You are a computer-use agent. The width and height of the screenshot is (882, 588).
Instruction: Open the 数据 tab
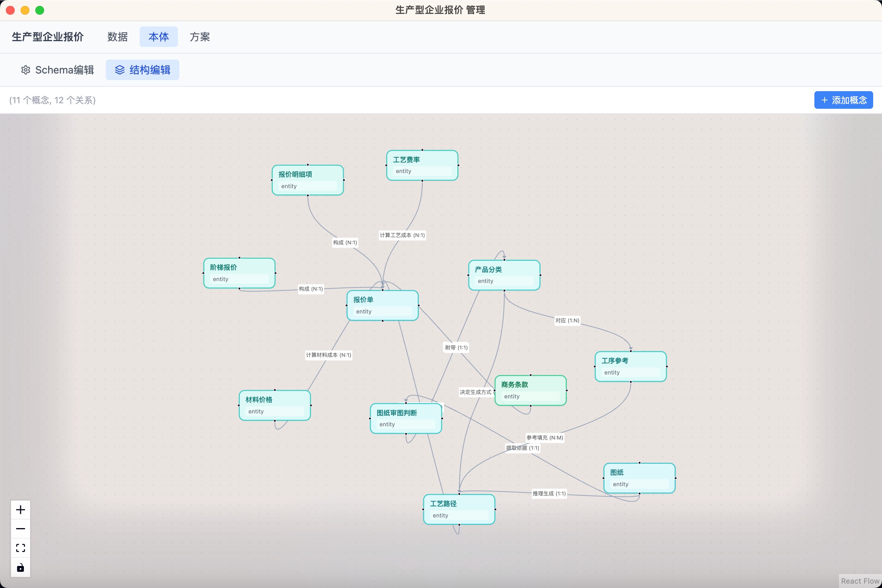pyautogui.click(x=117, y=37)
